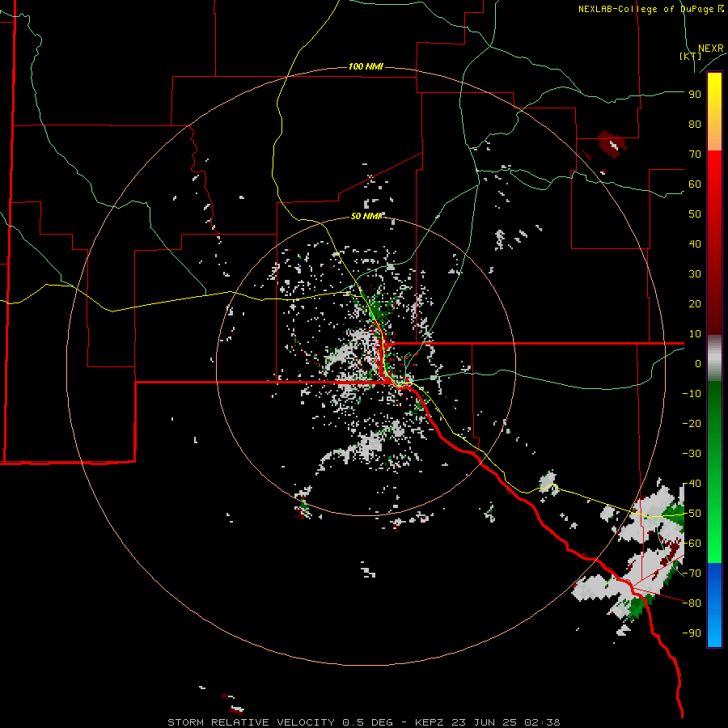This screenshot has height=728, width=728.
Task: Click the -20 value on velocity scale
Action: click(692, 424)
